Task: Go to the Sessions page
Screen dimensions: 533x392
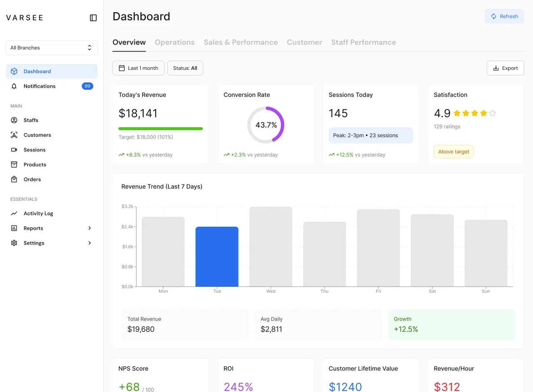Action: [x=52, y=150]
